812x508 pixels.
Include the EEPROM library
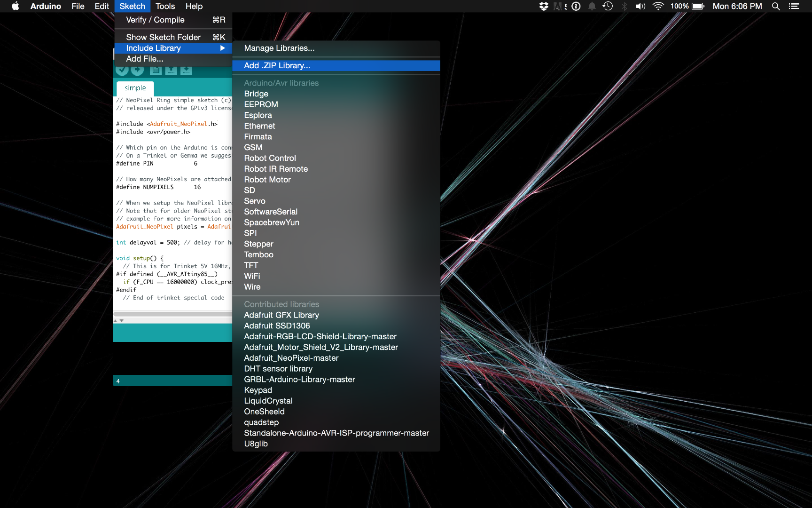tap(336, 104)
